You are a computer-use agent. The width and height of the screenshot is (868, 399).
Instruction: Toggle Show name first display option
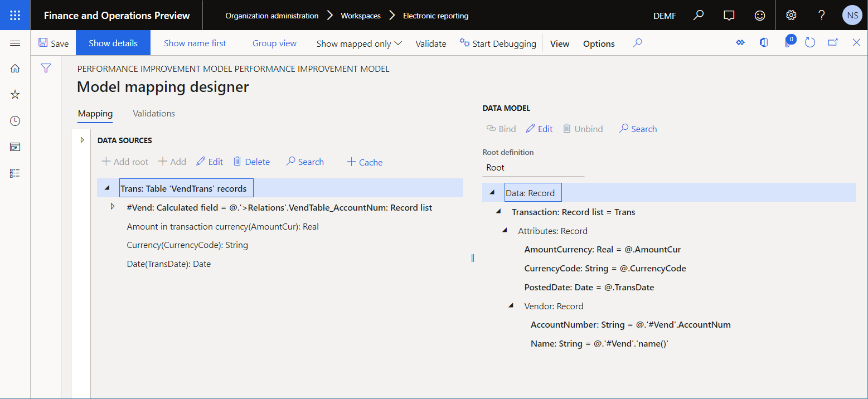pos(195,42)
